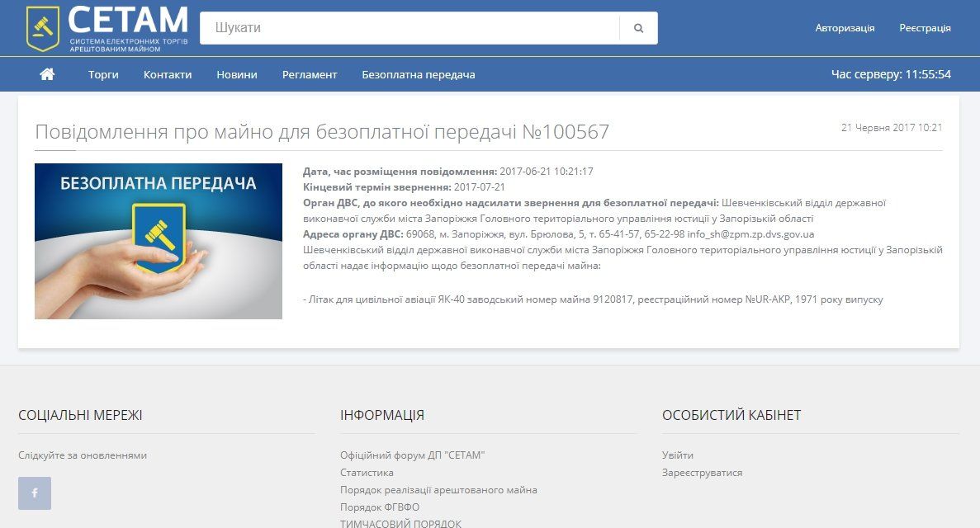
Task: Click the Авторизація link
Action: click(845, 27)
